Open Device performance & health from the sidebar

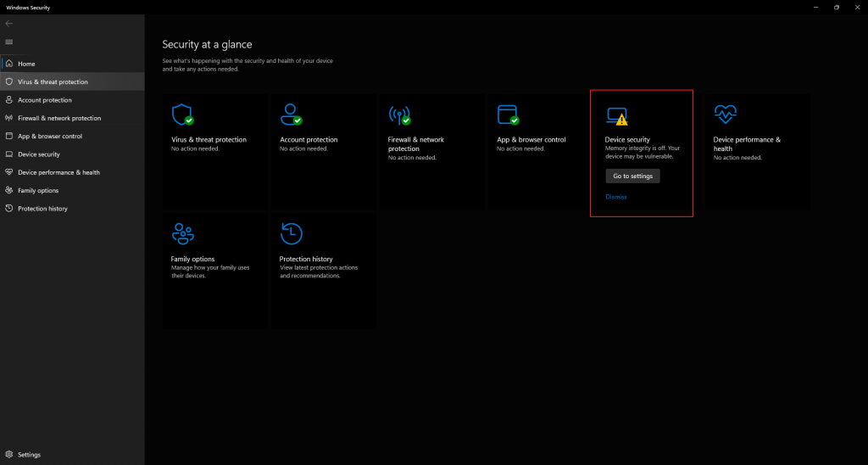click(73, 172)
